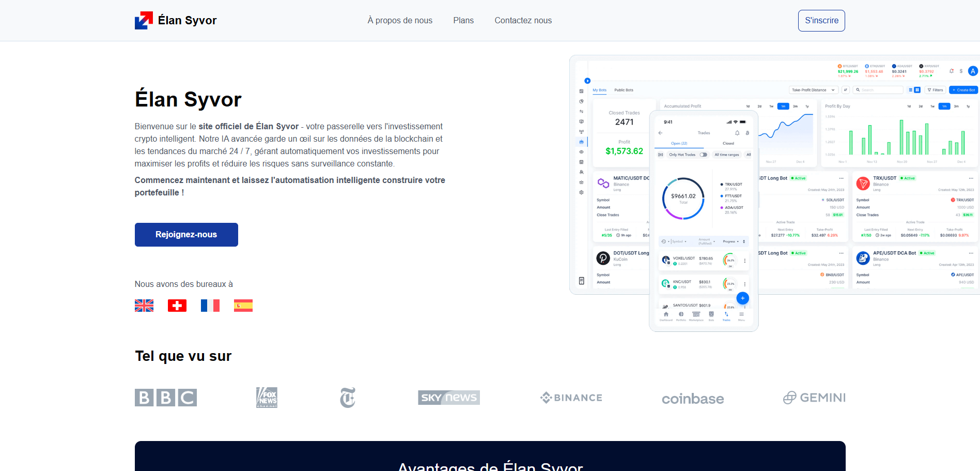Select the settings gear in the sidebar
This screenshot has height=471, width=980.
581,191
